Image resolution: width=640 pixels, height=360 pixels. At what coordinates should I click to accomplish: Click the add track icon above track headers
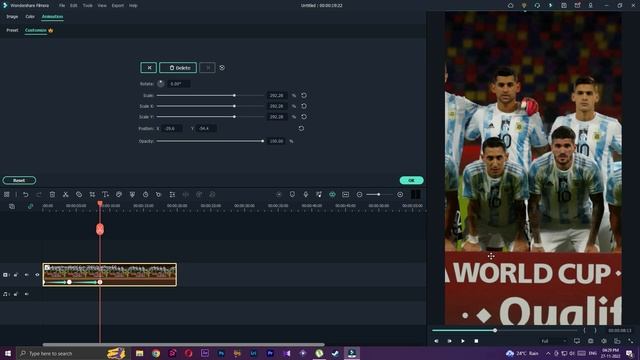12,207
